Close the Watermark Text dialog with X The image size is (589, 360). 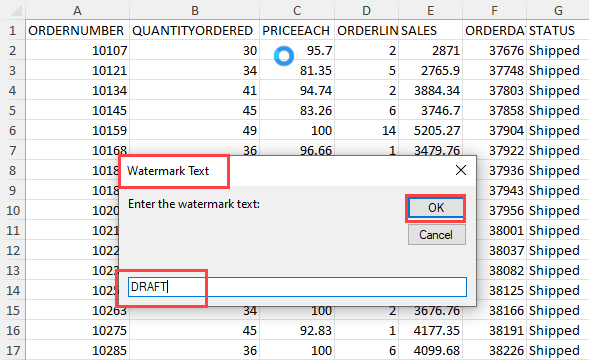pyautogui.click(x=461, y=170)
